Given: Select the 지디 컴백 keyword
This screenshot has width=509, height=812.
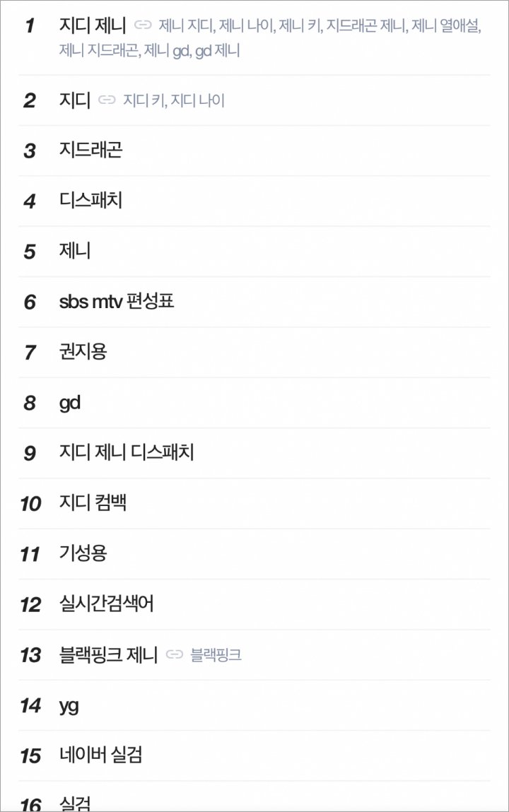Looking at the screenshot, I should 93,503.
